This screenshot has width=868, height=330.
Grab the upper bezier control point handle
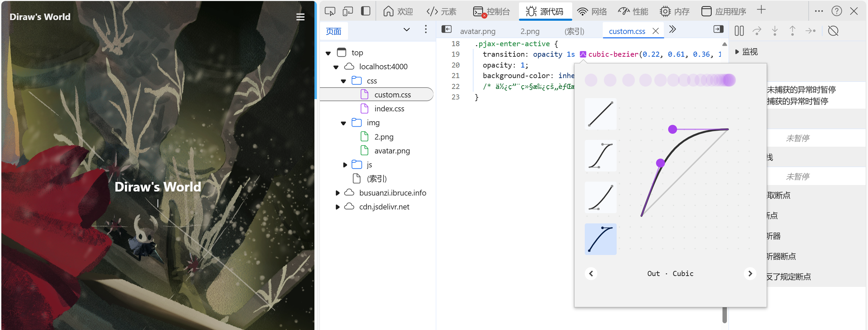coord(672,129)
